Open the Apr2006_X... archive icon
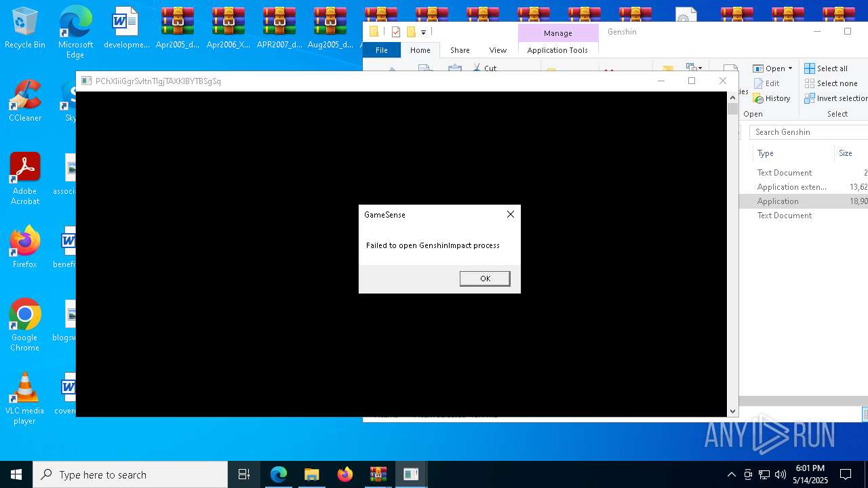This screenshot has height=488, width=868. click(229, 28)
